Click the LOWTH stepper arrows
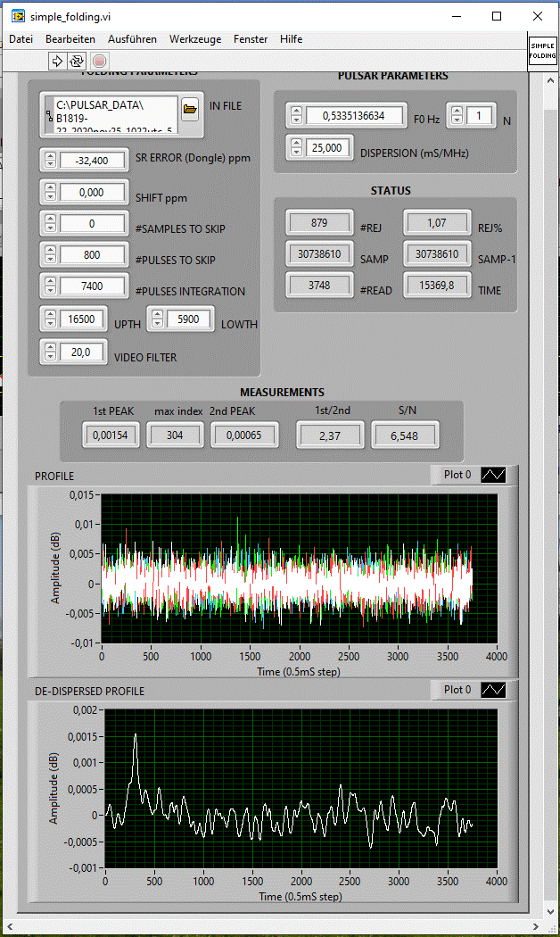This screenshot has width=560, height=937. point(157,319)
